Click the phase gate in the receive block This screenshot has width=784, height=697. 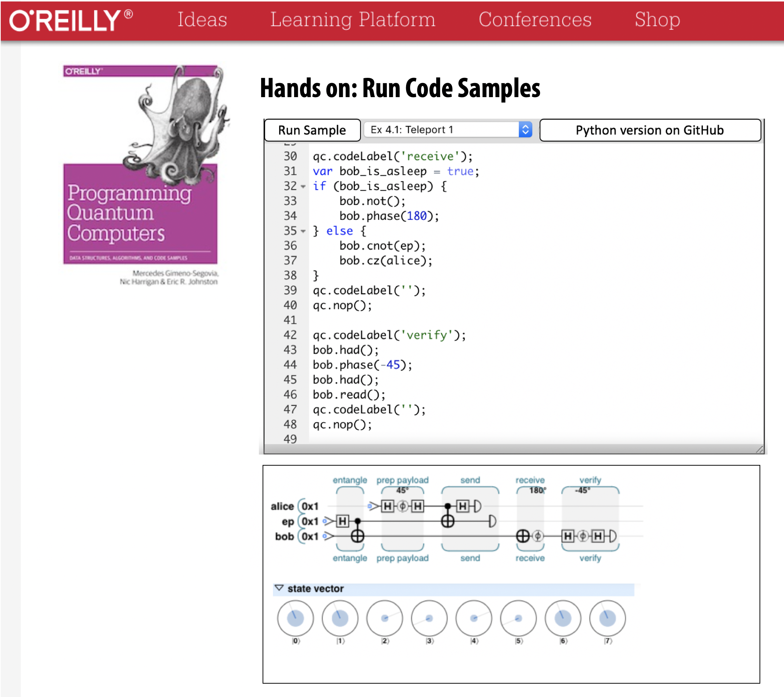(x=538, y=537)
